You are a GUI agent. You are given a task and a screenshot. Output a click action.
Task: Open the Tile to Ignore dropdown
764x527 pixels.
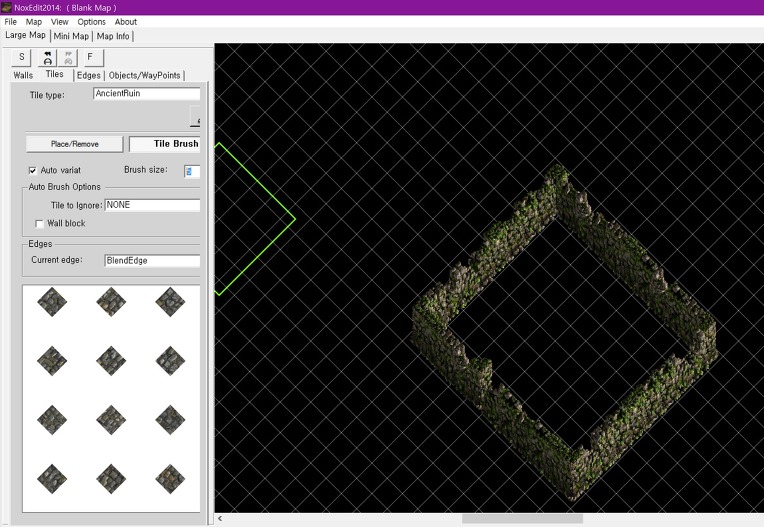(152, 205)
